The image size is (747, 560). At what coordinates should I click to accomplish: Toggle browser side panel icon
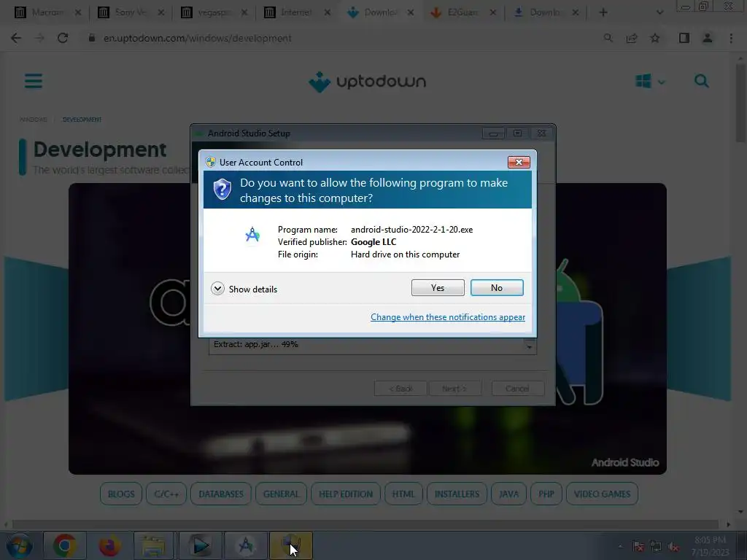[684, 38]
